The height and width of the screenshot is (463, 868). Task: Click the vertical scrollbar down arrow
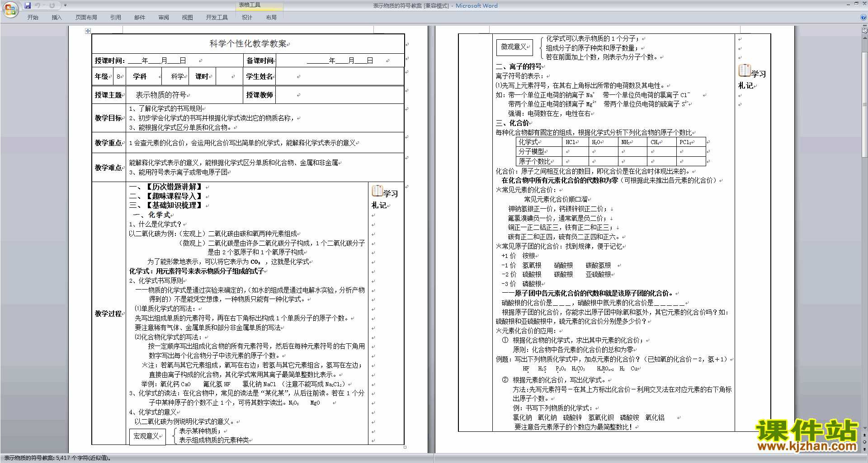click(865, 428)
